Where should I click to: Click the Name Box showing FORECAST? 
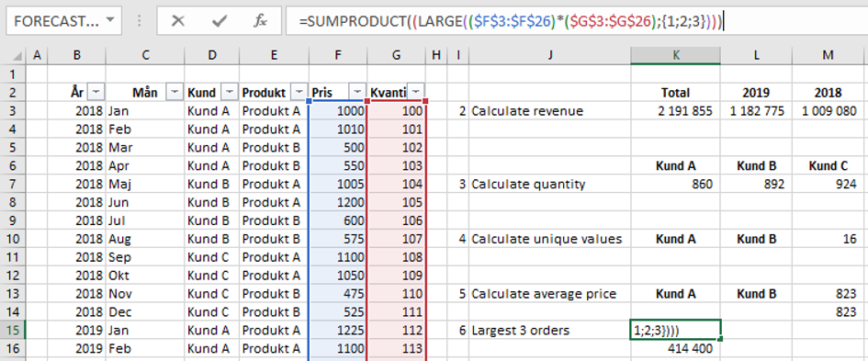tap(55, 21)
